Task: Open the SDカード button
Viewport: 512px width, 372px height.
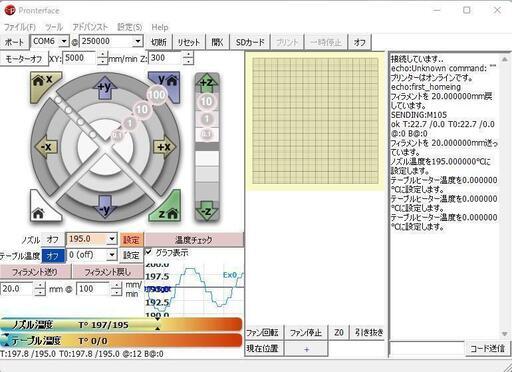Action: coord(250,42)
